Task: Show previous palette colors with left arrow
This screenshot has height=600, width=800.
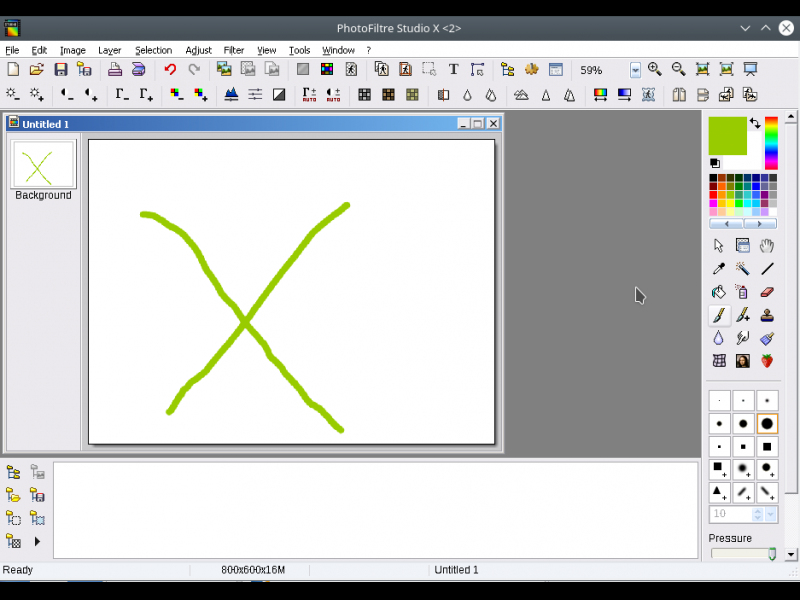Action: point(727,224)
